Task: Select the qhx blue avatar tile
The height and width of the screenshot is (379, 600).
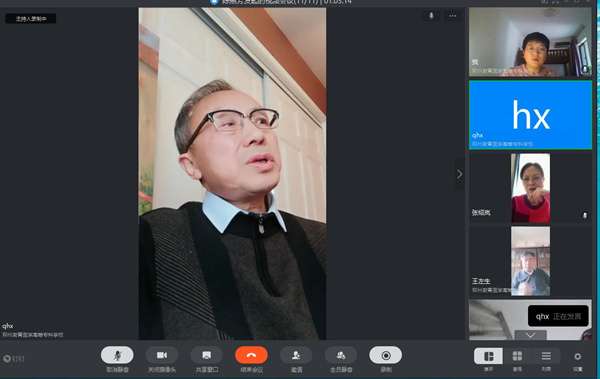Action: click(530, 115)
